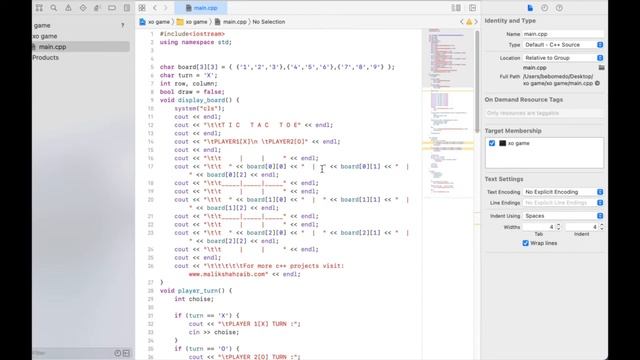Select main.cpp in project navigator
This screenshot has height=360, width=640.
[81, 47]
